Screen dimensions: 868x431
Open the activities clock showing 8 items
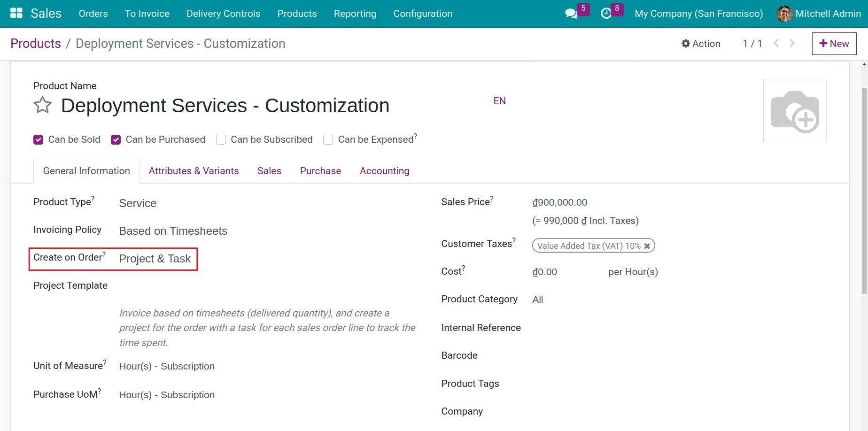(x=606, y=14)
